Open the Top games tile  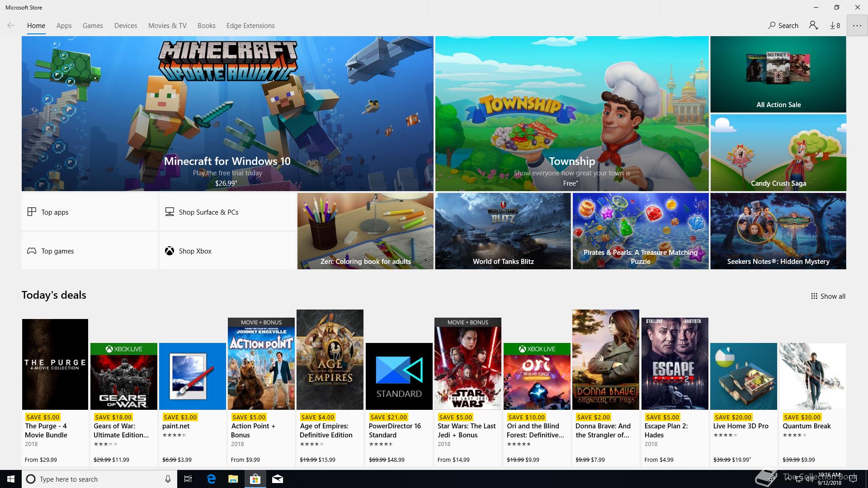point(90,251)
